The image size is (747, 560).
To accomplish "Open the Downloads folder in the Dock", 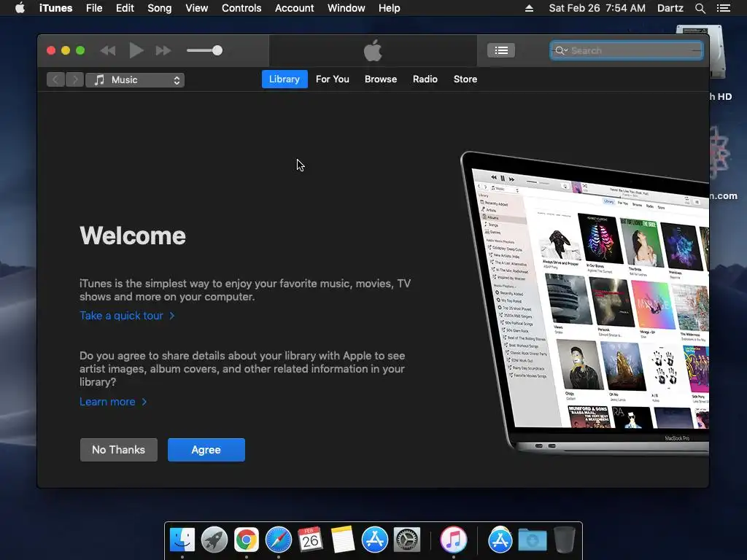I will [532, 540].
